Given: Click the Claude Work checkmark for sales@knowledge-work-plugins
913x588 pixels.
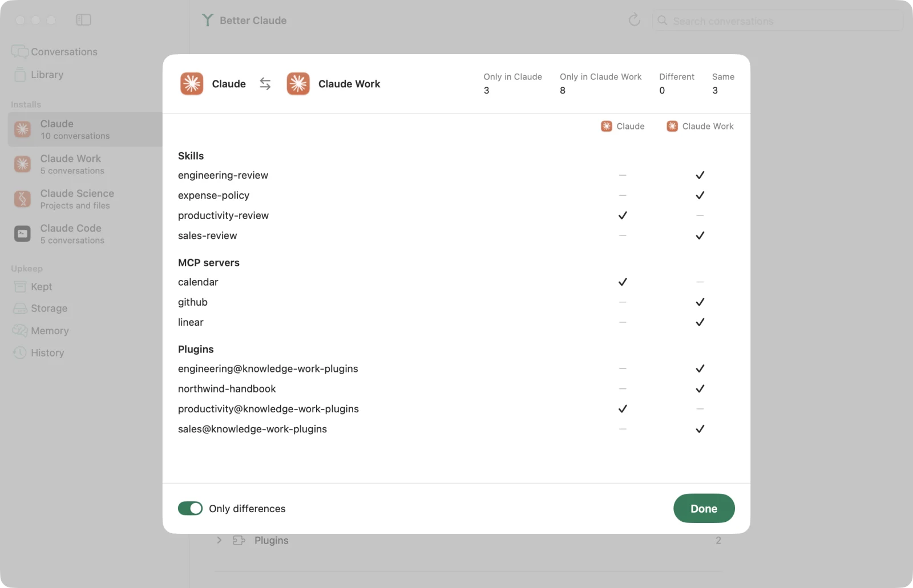Looking at the screenshot, I should (700, 429).
